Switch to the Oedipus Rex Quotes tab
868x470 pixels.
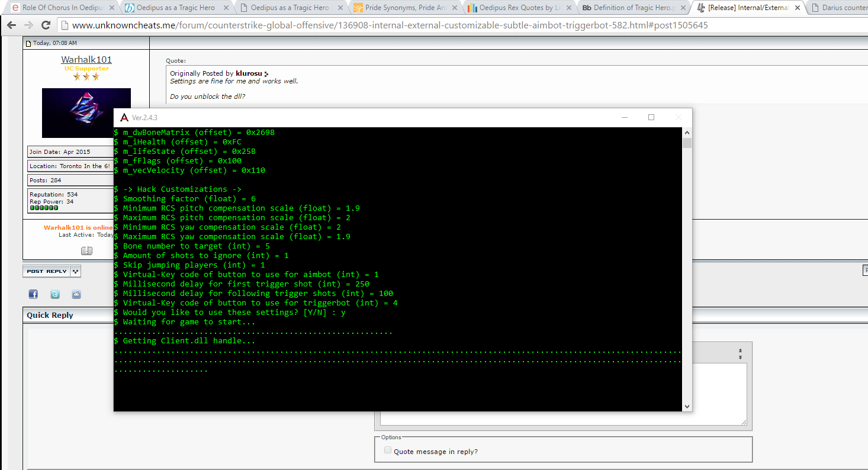[x=519, y=8]
